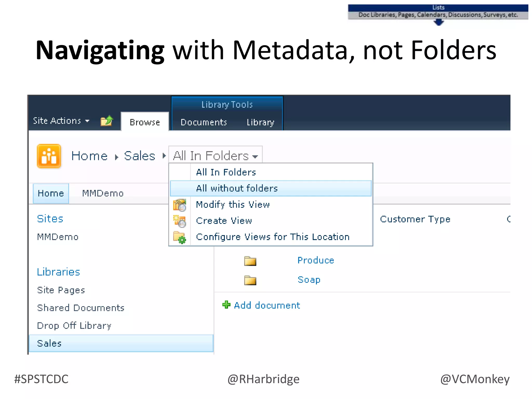The height and width of the screenshot is (399, 532).
Task: Click the Navigate Up folder icon
Action: tap(107, 121)
